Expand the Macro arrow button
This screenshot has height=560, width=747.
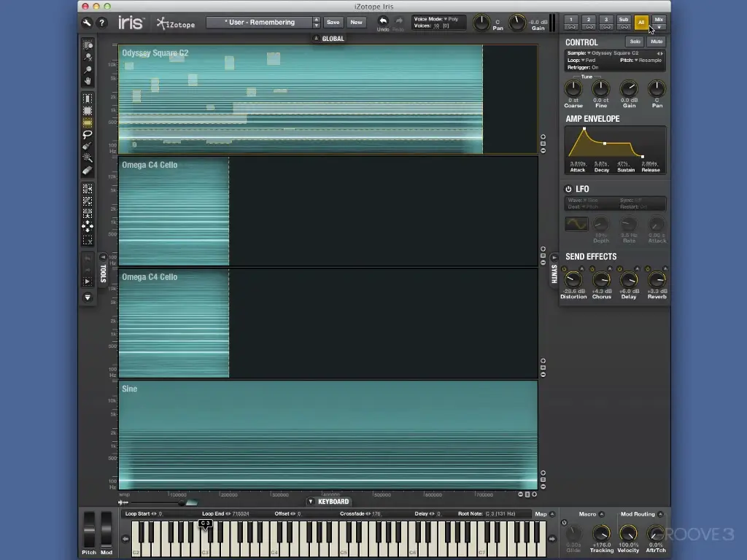tap(601, 514)
